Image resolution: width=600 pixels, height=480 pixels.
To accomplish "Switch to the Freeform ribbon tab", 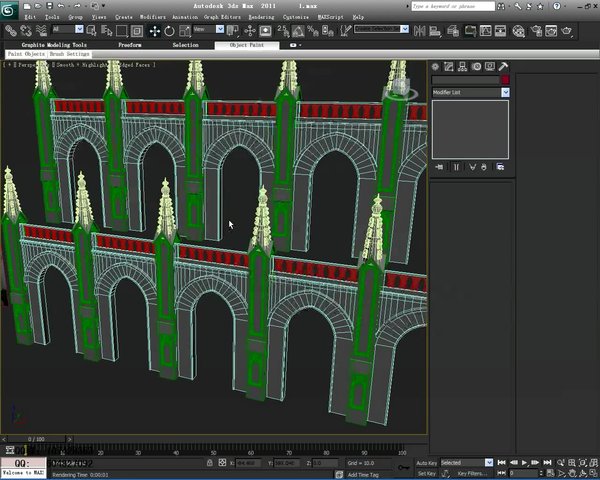I will [x=130, y=45].
